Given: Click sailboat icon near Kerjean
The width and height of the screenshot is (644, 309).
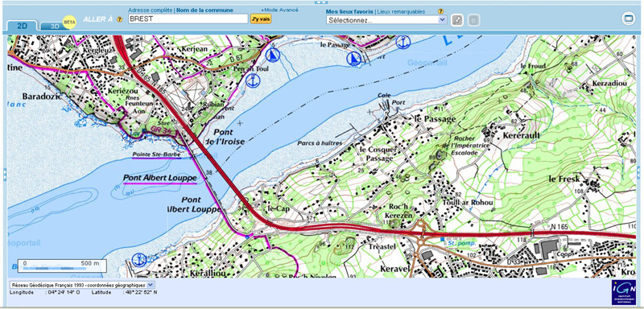Looking at the screenshot, I should pyautogui.click(x=272, y=55).
